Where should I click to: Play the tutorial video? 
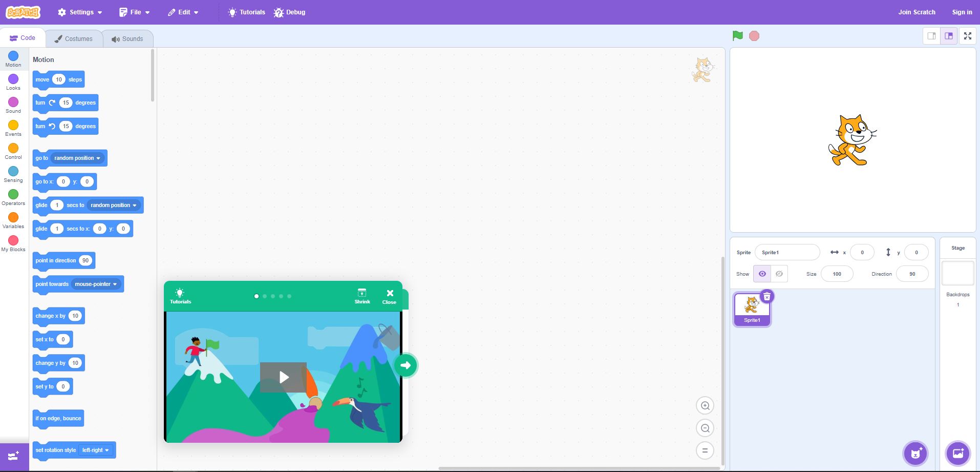click(283, 377)
